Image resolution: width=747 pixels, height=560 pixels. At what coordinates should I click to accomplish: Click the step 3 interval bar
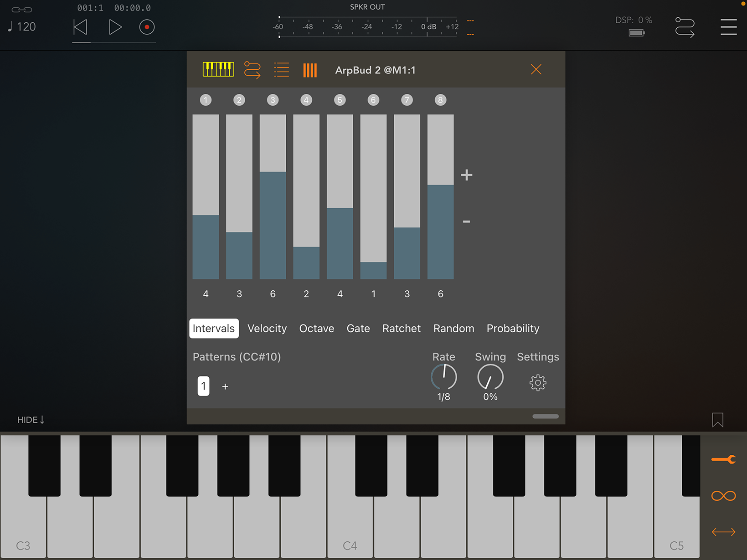(x=273, y=197)
